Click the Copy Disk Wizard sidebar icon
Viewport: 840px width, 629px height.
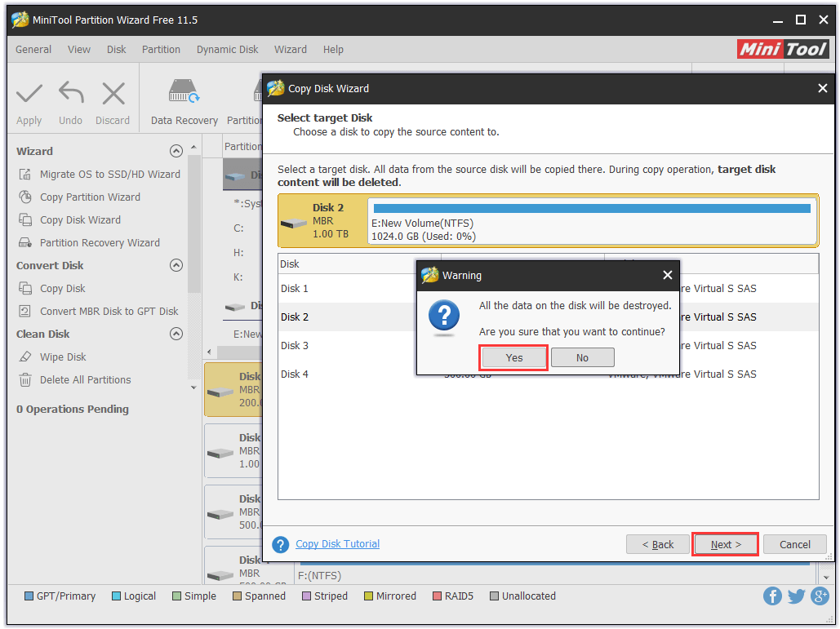[24, 219]
